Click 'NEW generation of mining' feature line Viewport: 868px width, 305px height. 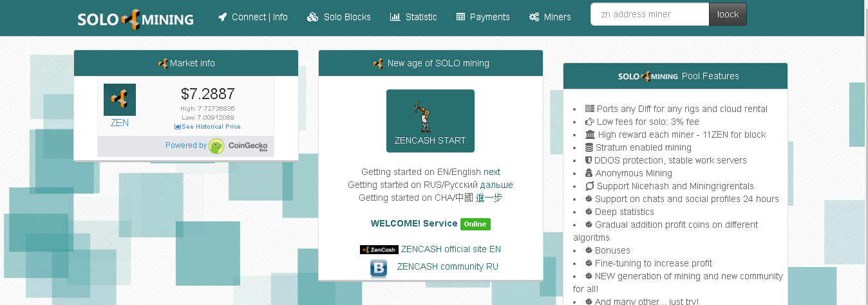(678, 282)
